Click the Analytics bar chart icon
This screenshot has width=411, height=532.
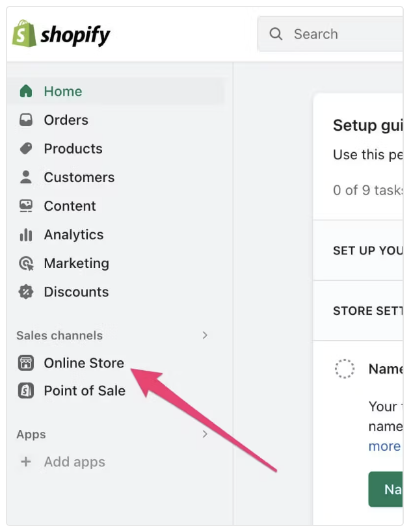click(x=26, y=235)
